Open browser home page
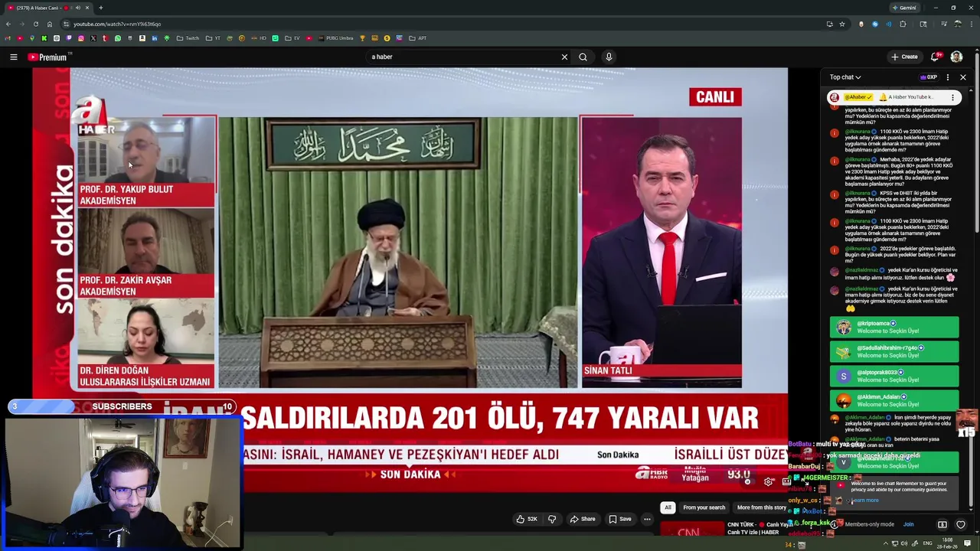This screenshot has height=551, width=980. pos(50,24)
